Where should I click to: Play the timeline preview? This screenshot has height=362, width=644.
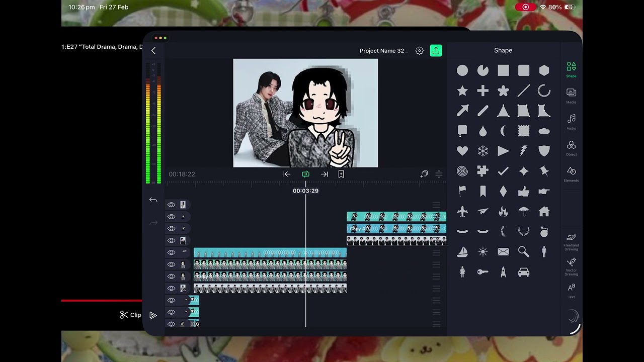point(153,315)
